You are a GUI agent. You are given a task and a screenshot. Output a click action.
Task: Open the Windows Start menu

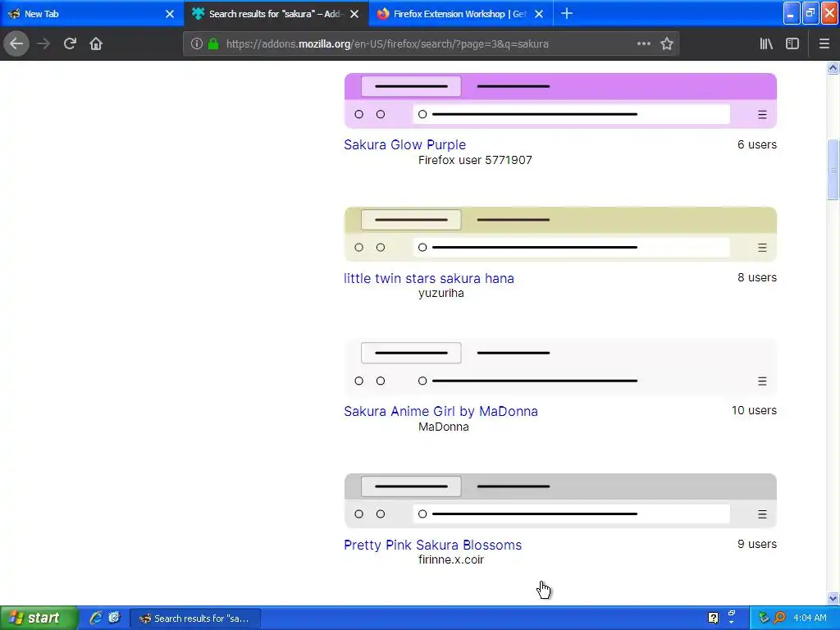39,618
